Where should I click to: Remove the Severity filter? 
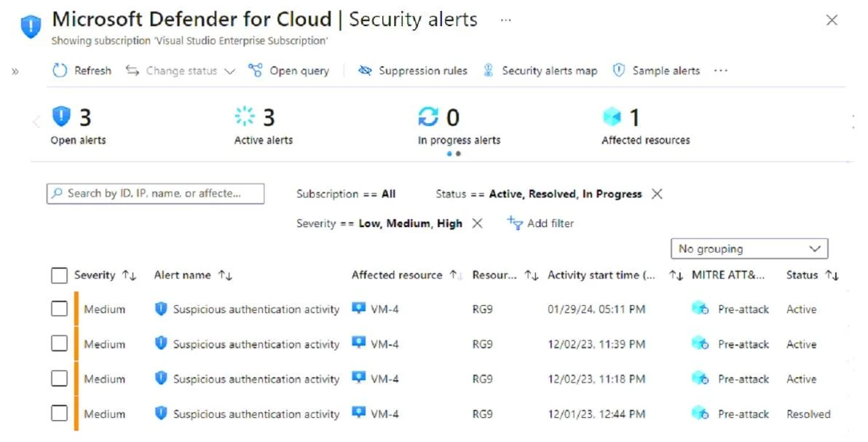pyautogui.click(x=477, y=224)
